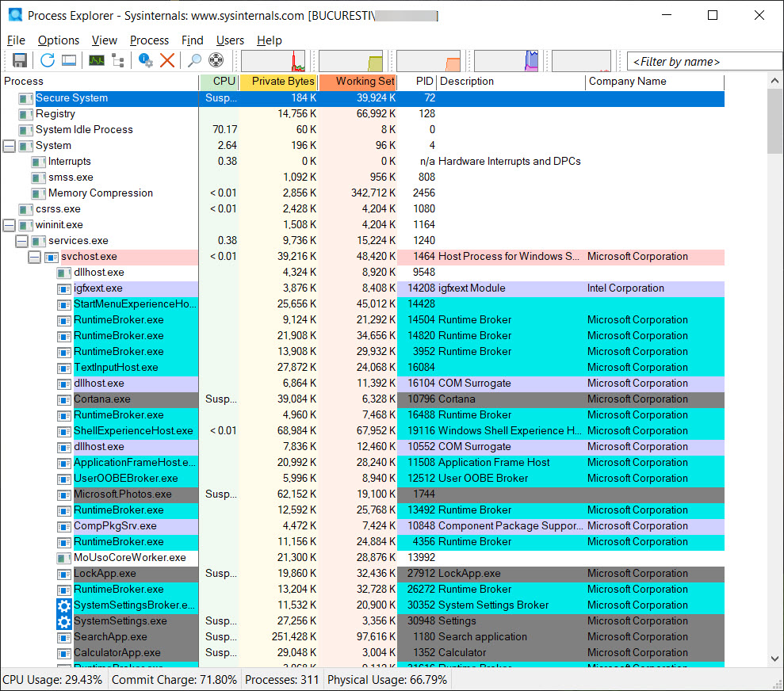
Task: Click the Secure System process icon
Action: [25, 98]
